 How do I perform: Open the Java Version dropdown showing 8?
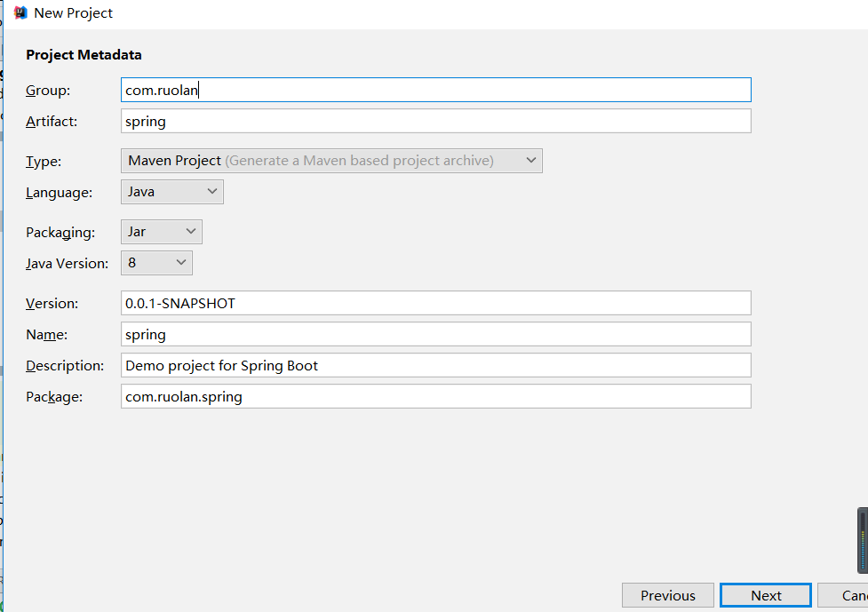(x=156, y=262)
